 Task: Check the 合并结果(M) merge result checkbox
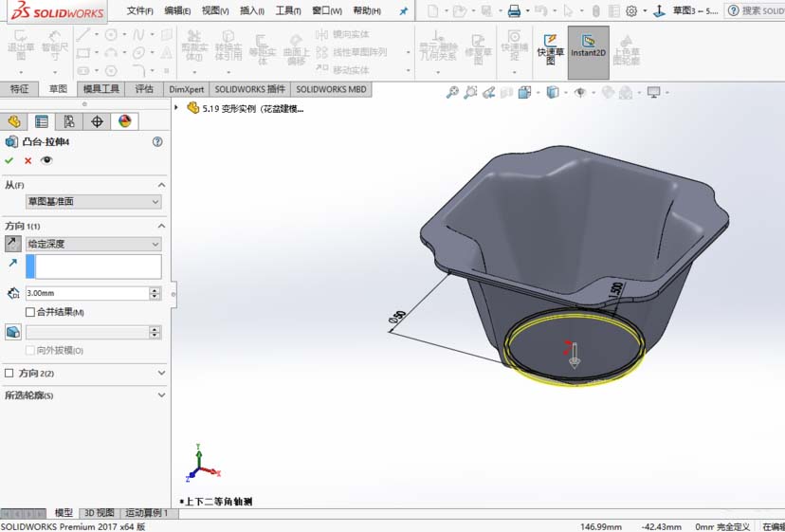30,312
